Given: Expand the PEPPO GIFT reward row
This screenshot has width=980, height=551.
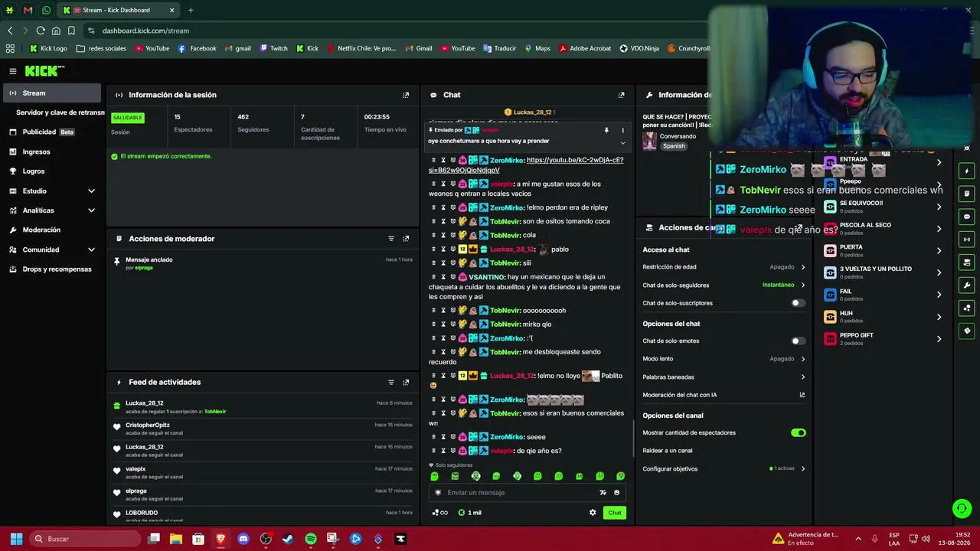Looking at the screenshot, I should [x=884, y=338].
